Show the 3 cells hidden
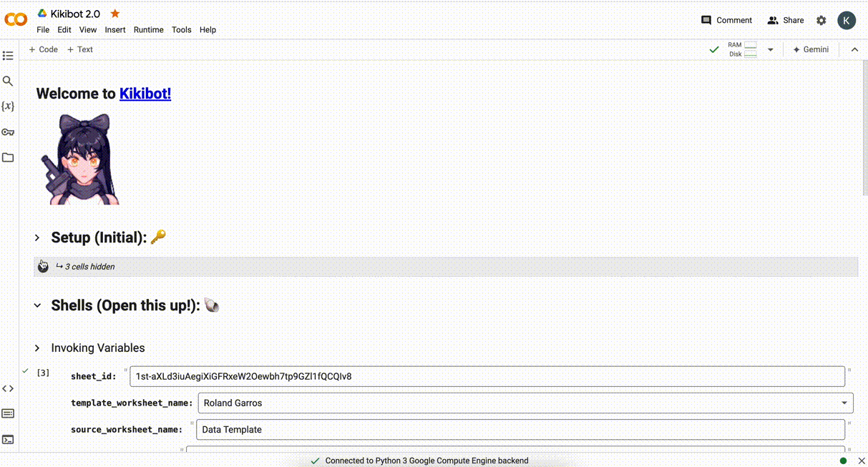The width and height of the screenshot is (868, 467). [x=89, y=267]
